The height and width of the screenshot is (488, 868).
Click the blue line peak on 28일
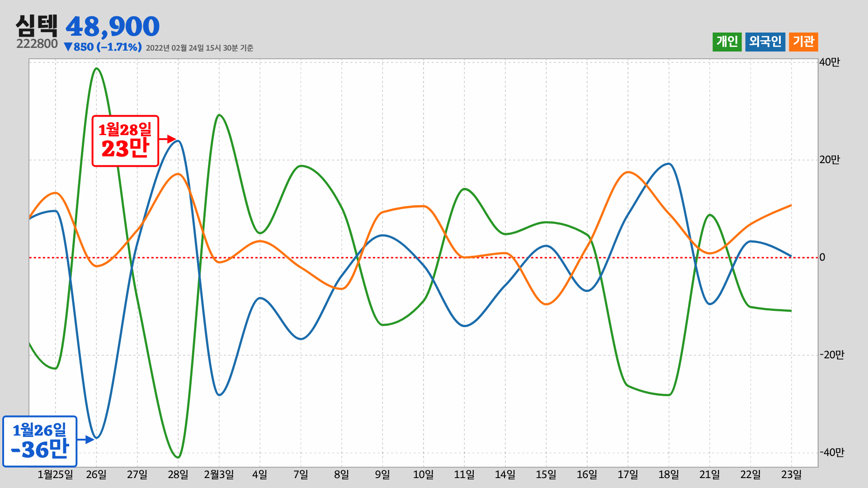(179, 141)
